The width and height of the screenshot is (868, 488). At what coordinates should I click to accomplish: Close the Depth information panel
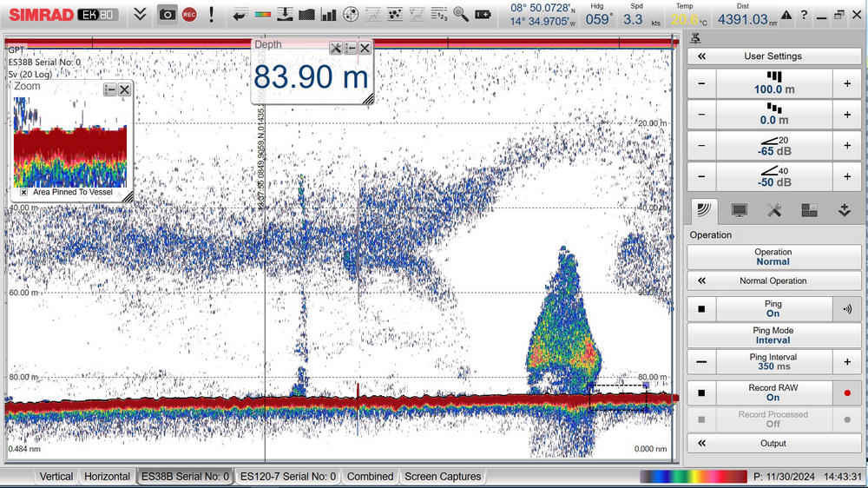(x=365, y=48)
